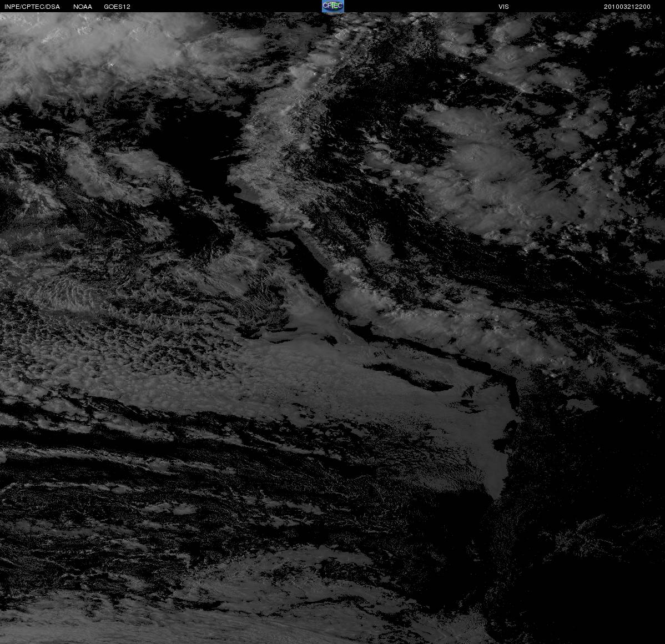Click the CPTEC logo at top center
Viewport: 665px width, 644px height.
tap(333, 6)
